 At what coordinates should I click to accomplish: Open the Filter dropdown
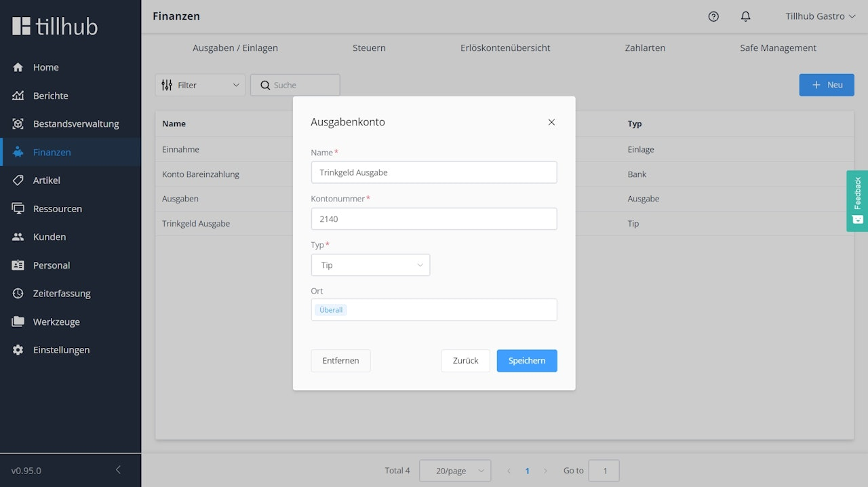[200, 85]
